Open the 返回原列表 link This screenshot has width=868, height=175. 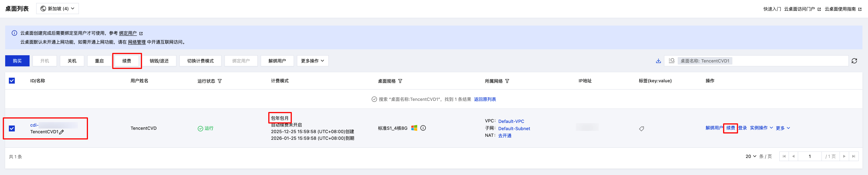[485, 99]
